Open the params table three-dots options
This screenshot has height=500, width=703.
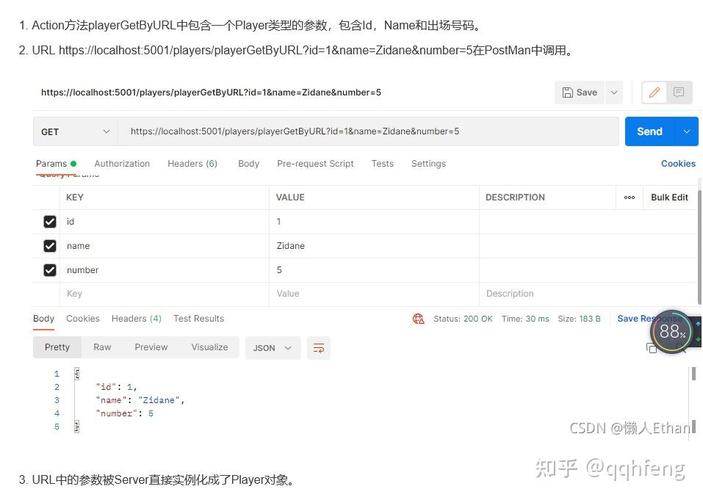pos(629,197)
